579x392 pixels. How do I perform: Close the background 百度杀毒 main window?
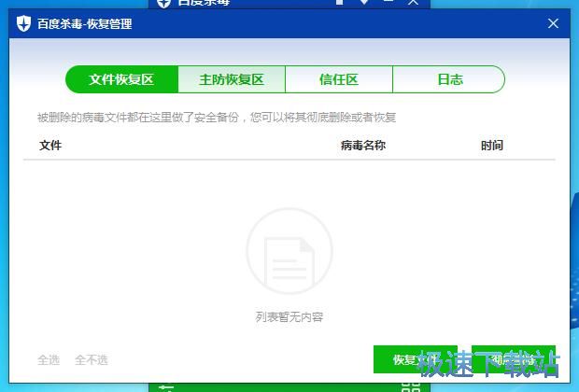click(x=413, y=2)
